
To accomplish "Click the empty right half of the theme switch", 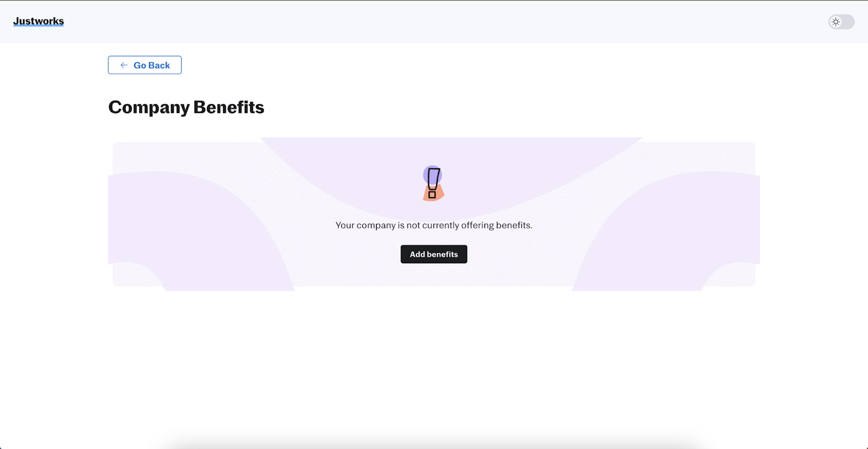I will 847,22.
